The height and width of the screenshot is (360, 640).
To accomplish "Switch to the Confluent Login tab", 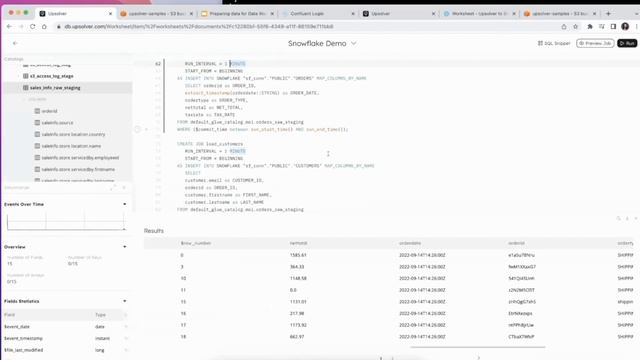I will click(x=307, y=13).
